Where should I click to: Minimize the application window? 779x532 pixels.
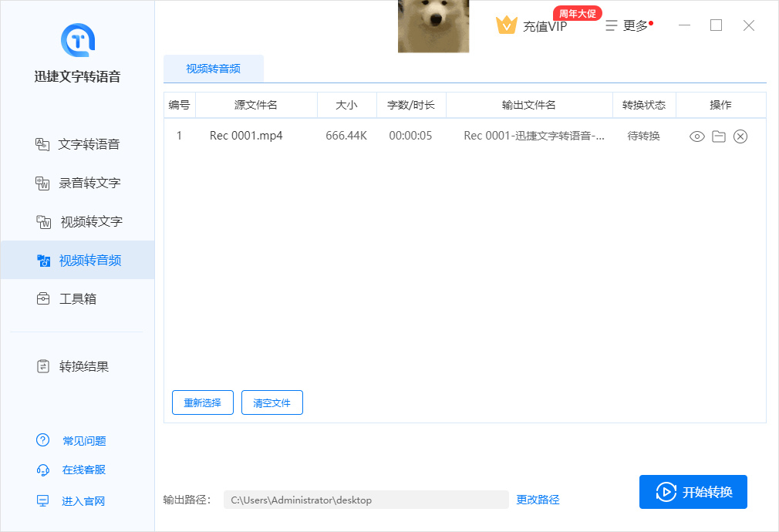point(685,25)
